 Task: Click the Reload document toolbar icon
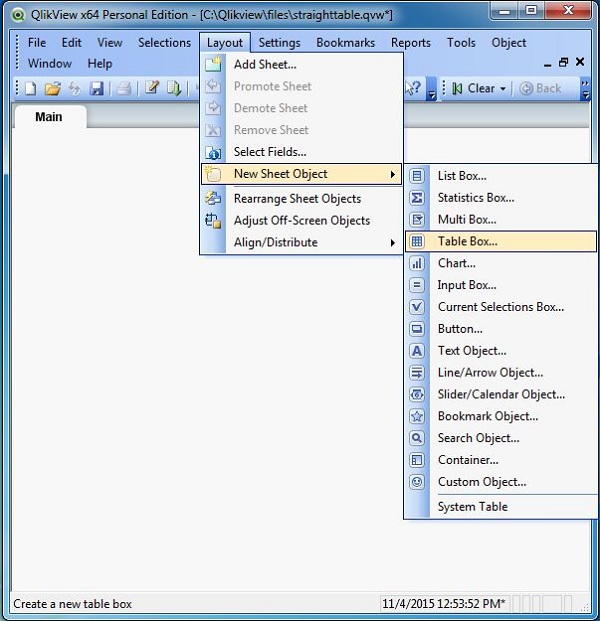point(174,88)
